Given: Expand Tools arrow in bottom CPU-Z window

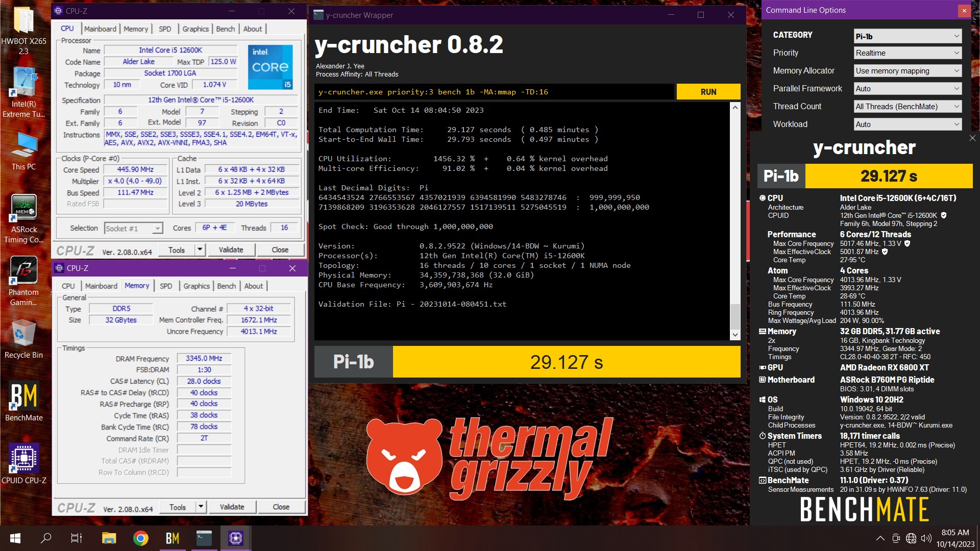Looking at the screenshot, I should click(201, 507).
